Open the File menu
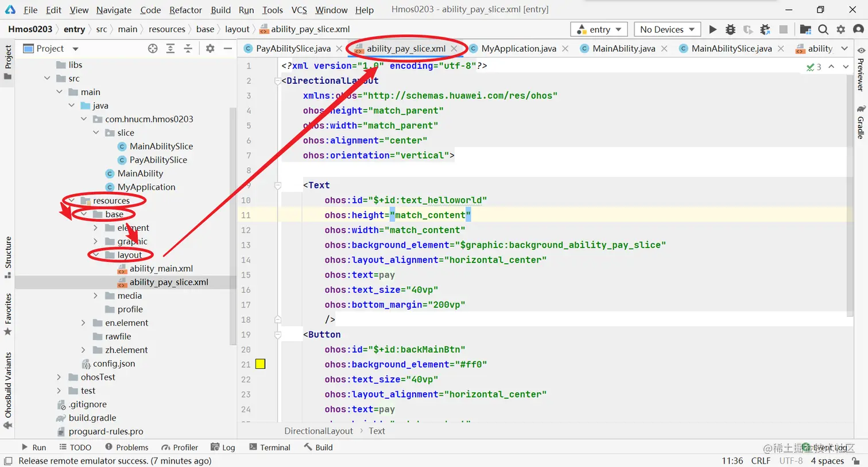 [30, 10]
